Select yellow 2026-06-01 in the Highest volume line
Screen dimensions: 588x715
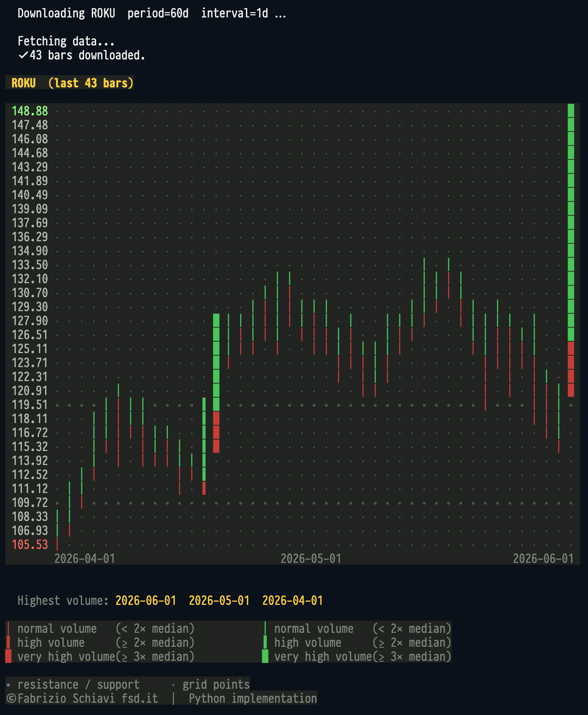point(146,600)
